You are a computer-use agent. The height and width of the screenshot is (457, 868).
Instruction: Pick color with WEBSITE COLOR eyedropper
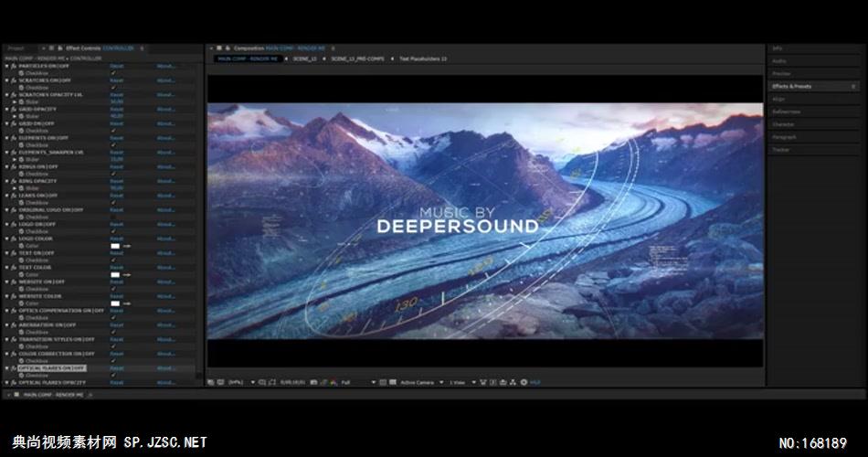click(x=127, y=303)
